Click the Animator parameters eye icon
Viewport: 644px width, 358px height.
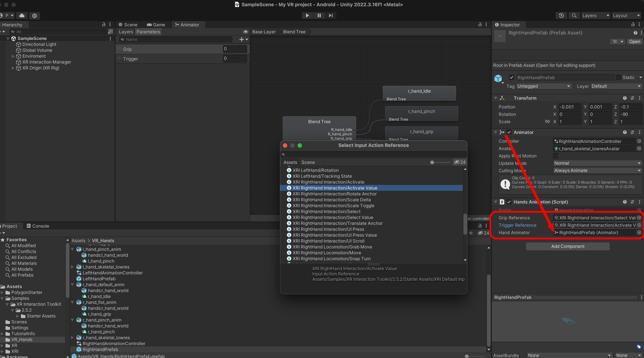click(x=245, y=32)
